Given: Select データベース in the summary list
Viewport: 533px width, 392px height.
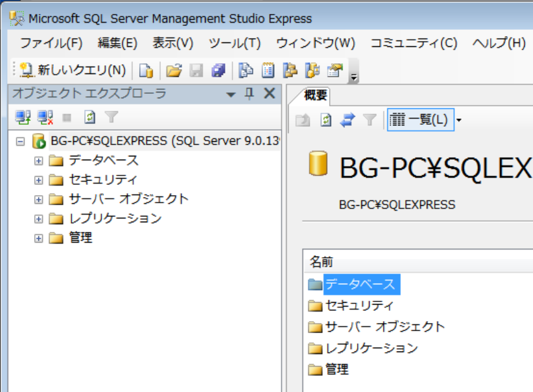Looking at the screenshot, I should pyautogui.click(x=360, y=284).
